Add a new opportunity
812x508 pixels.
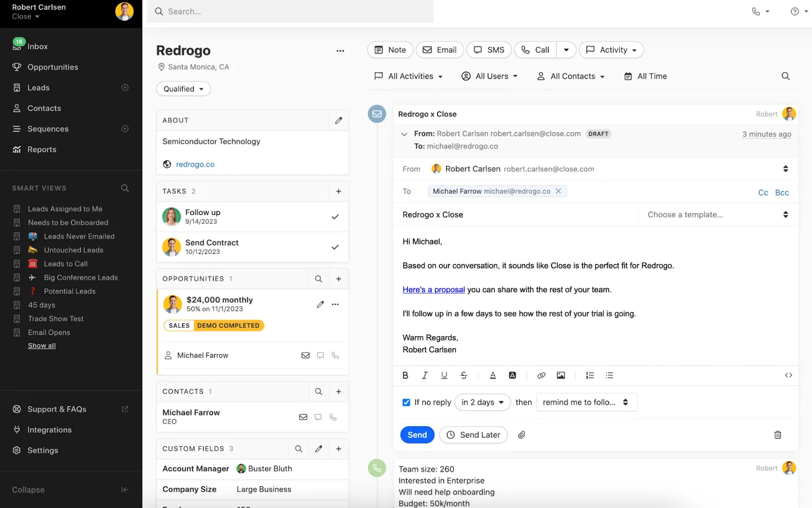point(339,279)
